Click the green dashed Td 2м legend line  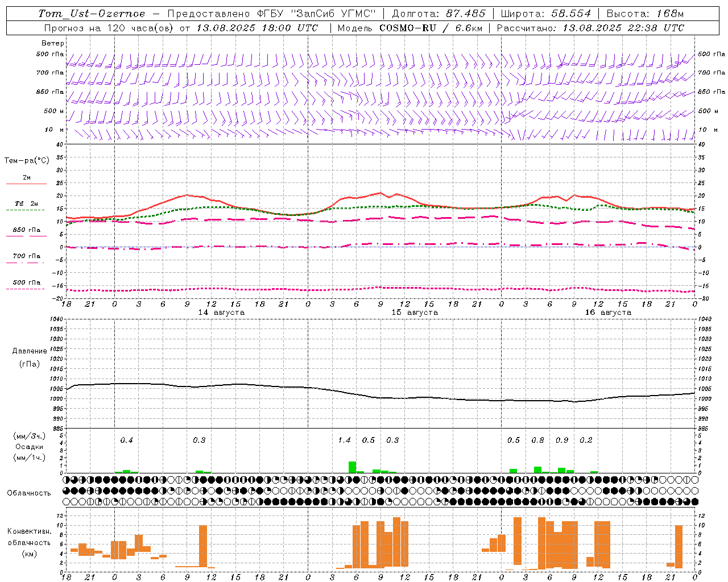[25, 210]
